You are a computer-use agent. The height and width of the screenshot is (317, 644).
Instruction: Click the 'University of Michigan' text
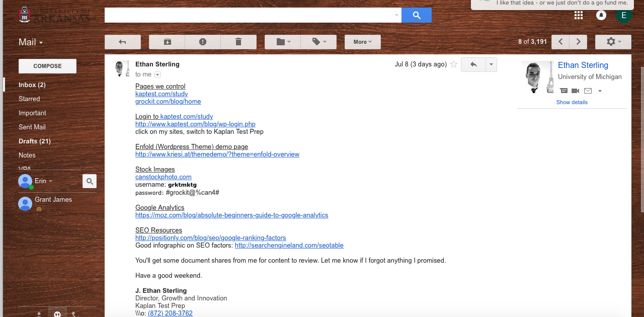point(590,77)
